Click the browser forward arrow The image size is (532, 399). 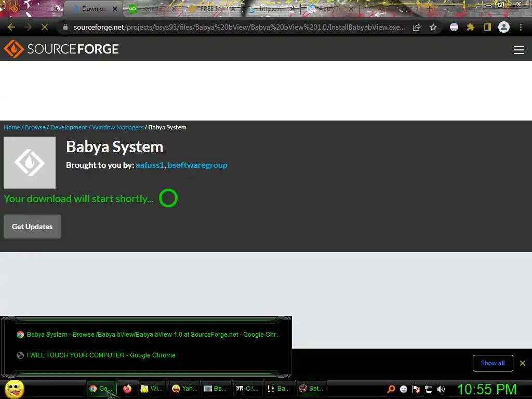28,27
